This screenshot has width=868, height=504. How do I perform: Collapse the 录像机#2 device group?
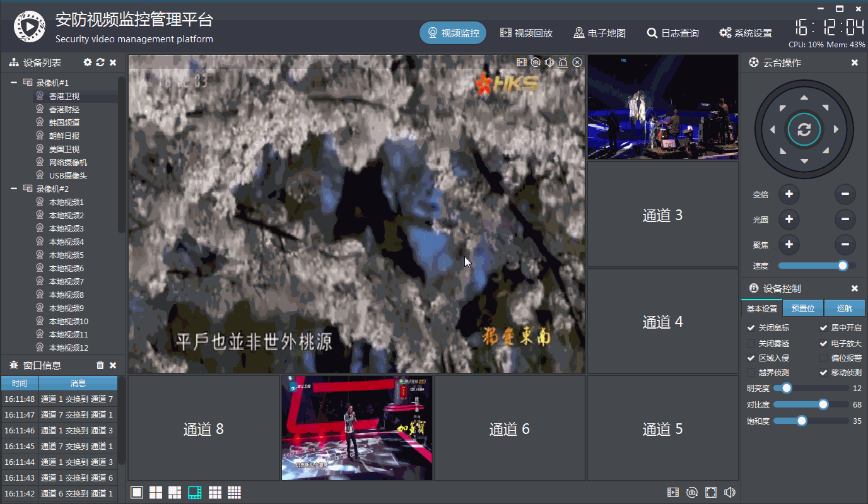[14, 188]
